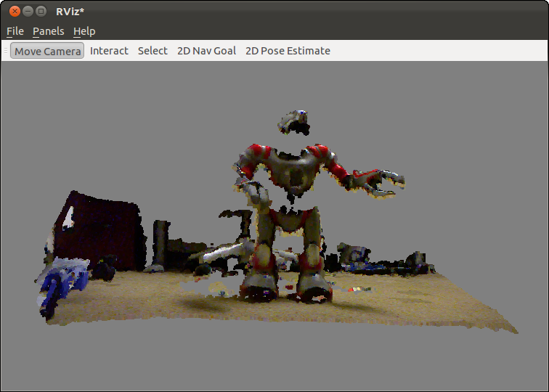
Task: Pick the 2D Nav Goal tool
Action: [206, 51]
